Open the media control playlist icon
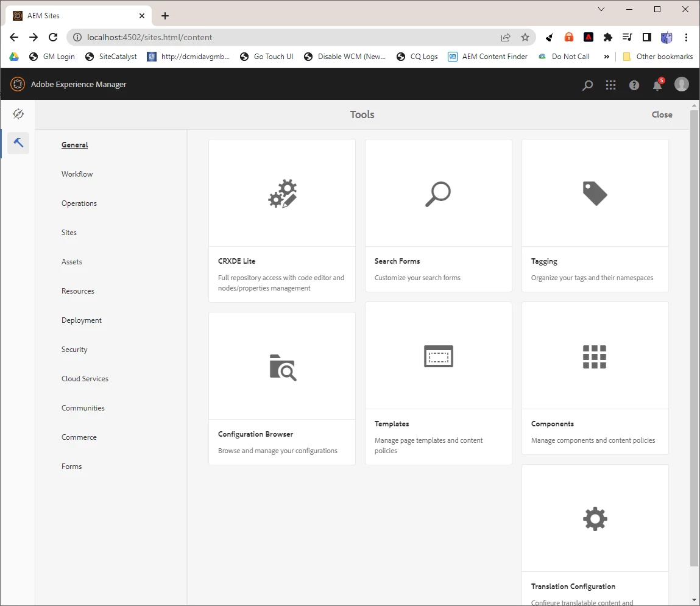The width and height of the screenshot is (700, 606). [x=628, y=37]
